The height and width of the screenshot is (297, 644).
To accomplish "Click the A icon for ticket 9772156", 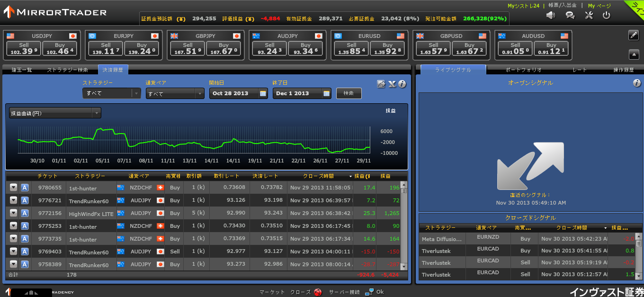I will tap(25, 213).
